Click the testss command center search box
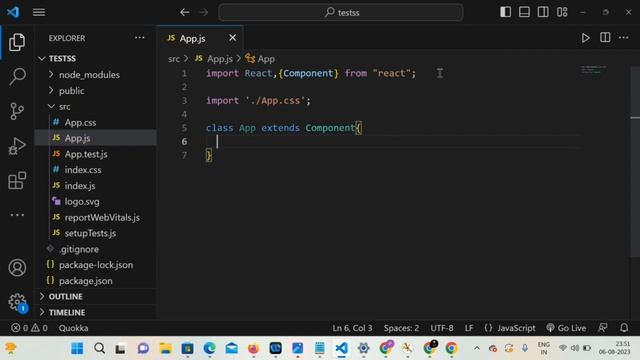The height and width of the screenshot is (360, 640). [341, 12]
